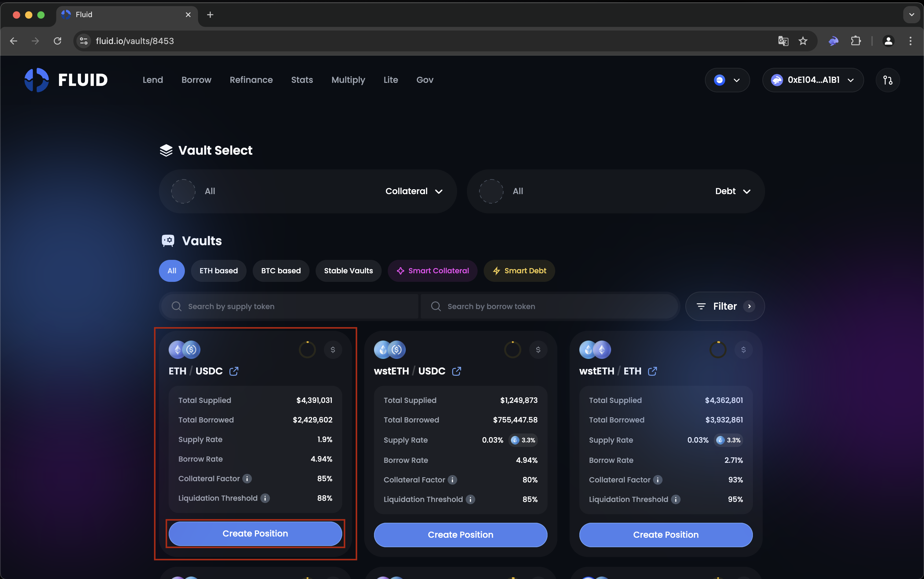The width and height of the screenshot is (924, 579).
Task: Create Position in wstETH / ETH vault
Action: coord(666,535)
